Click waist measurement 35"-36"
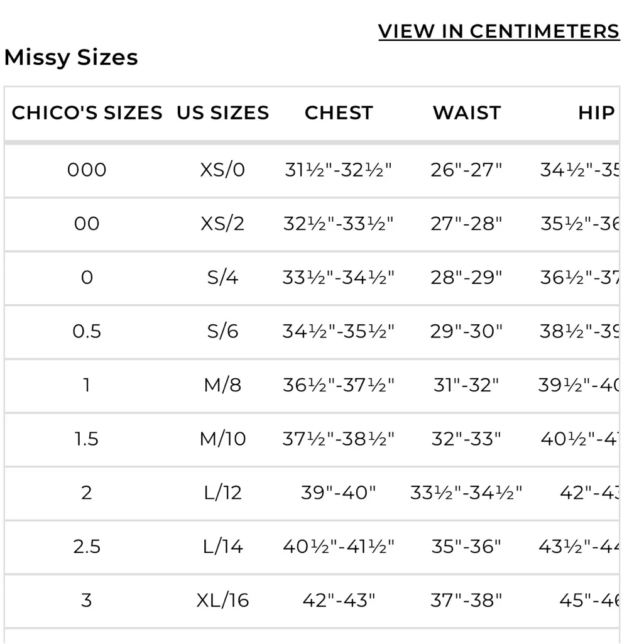The height and width of the screenshot is (644, 644). pyautogui.click(x=467, y=547)
